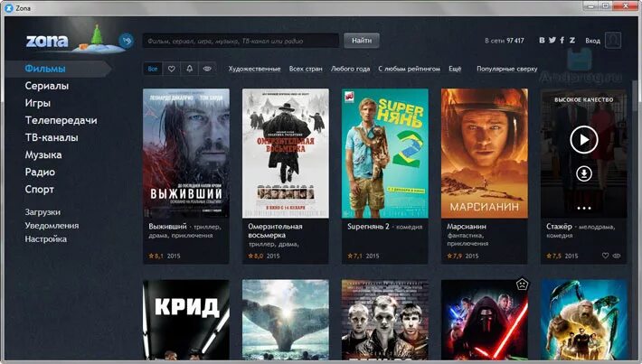Open the Superнянь 2 poster

[x=385, y=154]
